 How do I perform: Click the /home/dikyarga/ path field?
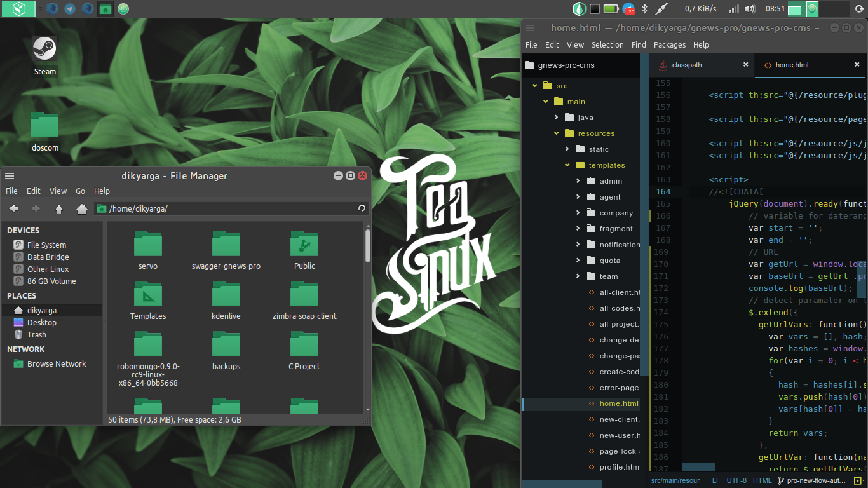(x=232, y=208)
